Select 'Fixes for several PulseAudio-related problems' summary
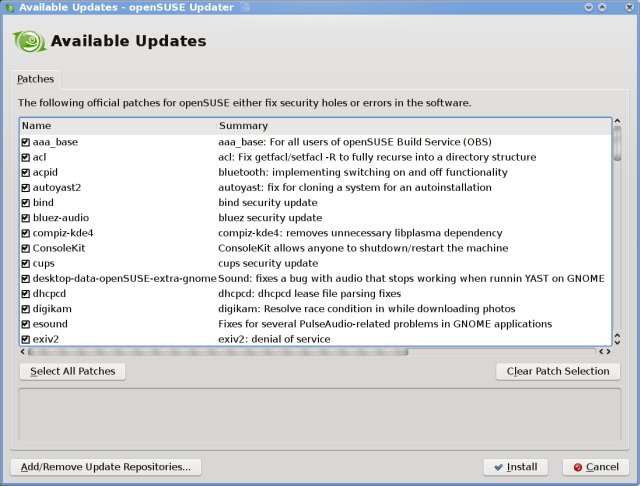This screenshot has height=486, width=640. click(x=385, y=324)
